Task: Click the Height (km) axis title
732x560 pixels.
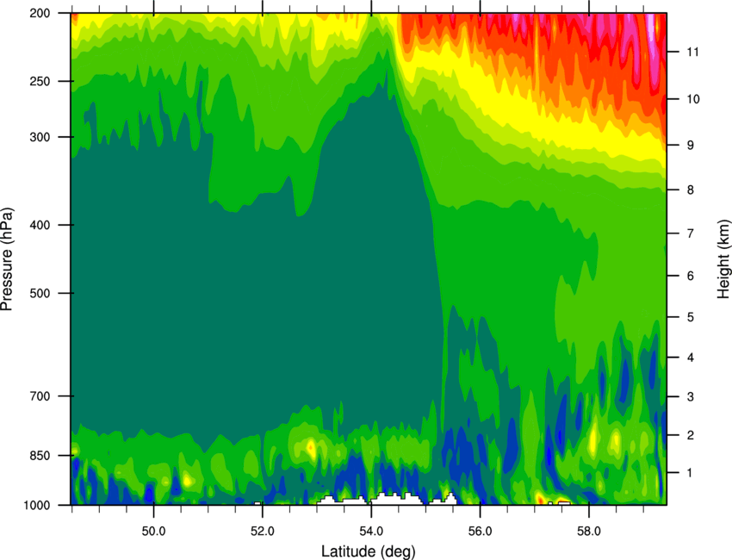Action: pos(723,258)
